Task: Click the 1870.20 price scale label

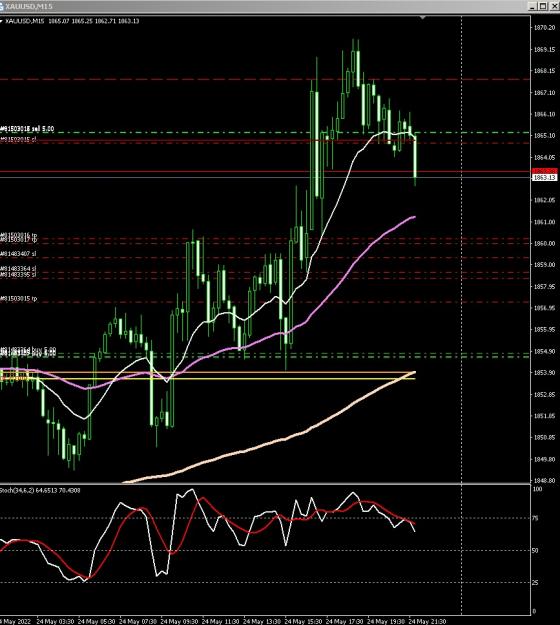Action: tap(544, 28)
